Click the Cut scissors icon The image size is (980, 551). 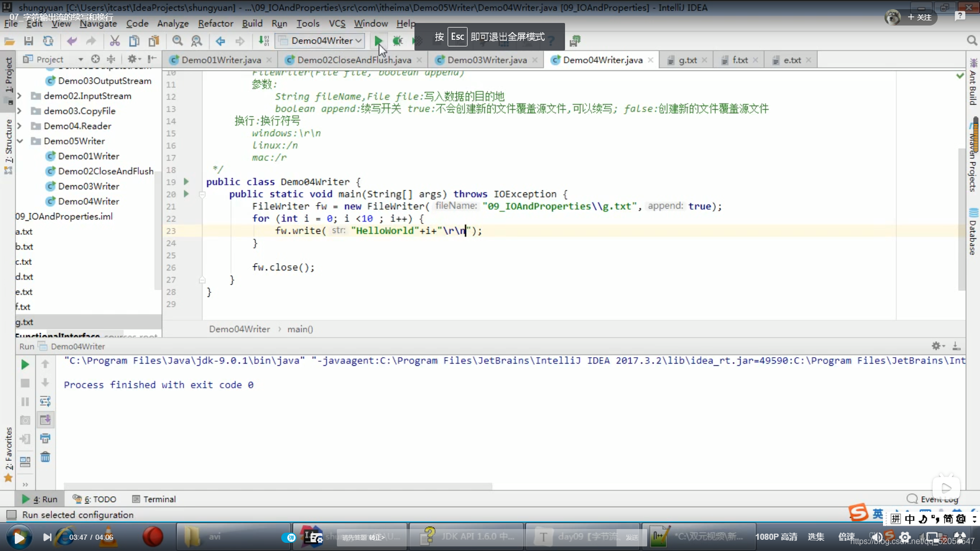[x=115, y=41]
